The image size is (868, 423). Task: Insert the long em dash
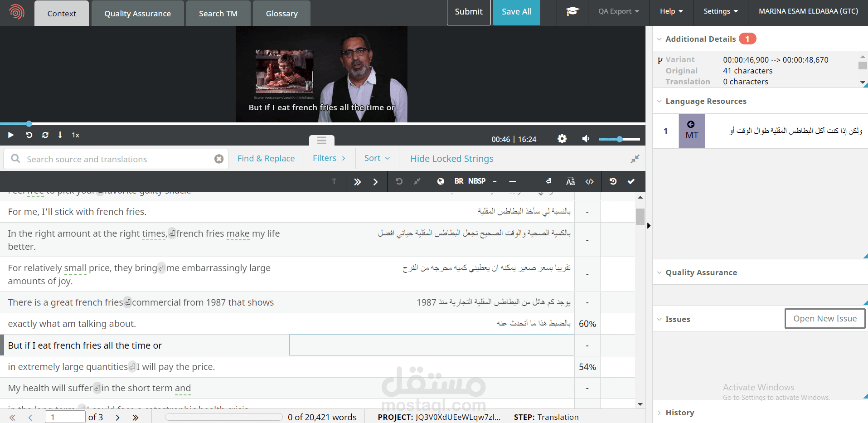[513, 181]
